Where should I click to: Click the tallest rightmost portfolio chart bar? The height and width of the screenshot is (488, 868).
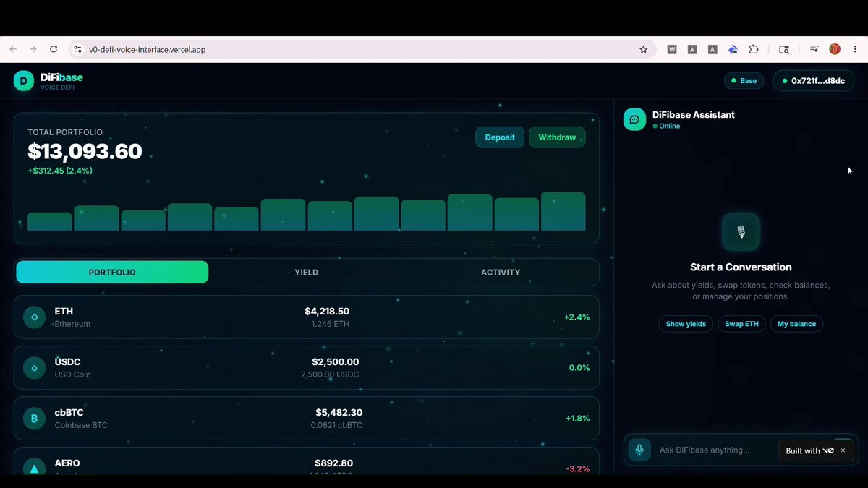563,211
